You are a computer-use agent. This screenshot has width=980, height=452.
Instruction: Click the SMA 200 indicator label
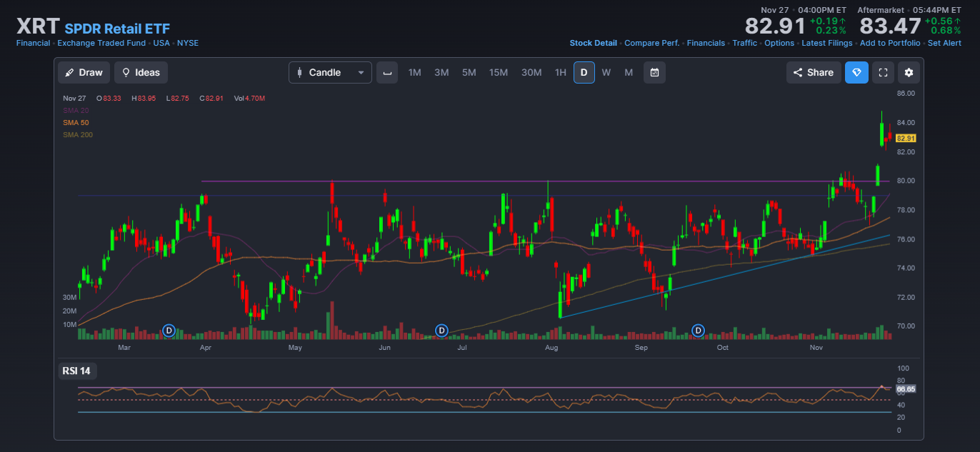78,135
